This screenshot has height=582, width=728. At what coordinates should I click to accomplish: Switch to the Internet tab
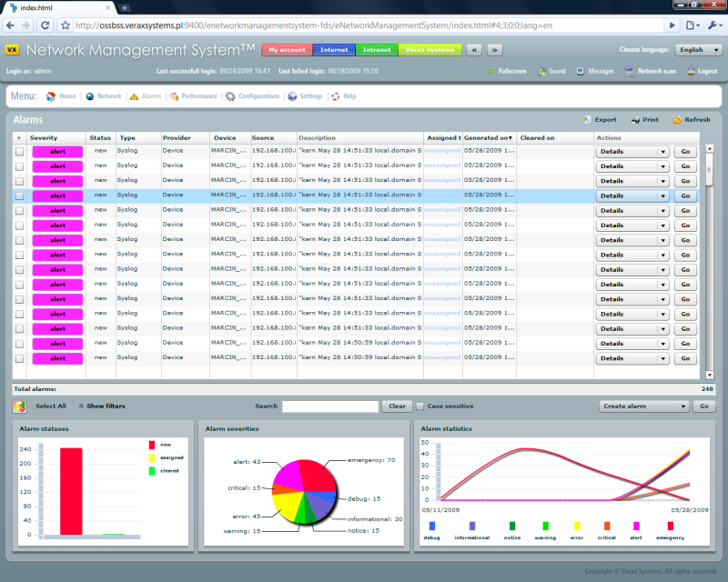(x=334, y=50)
